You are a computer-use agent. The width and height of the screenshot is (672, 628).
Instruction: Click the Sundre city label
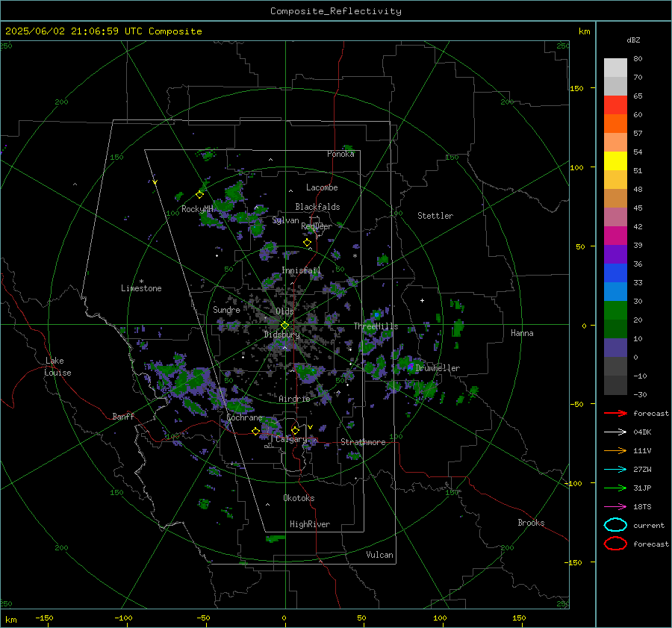[x=226, y=309]
